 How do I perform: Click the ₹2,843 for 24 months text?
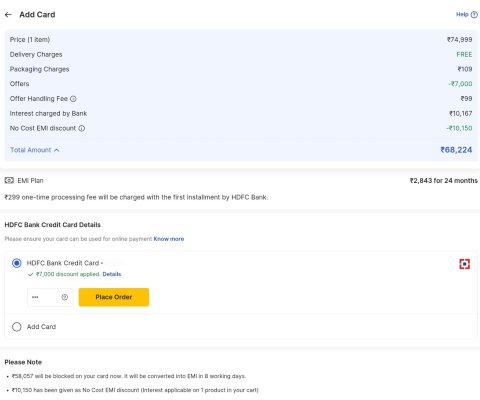[444, 181]
